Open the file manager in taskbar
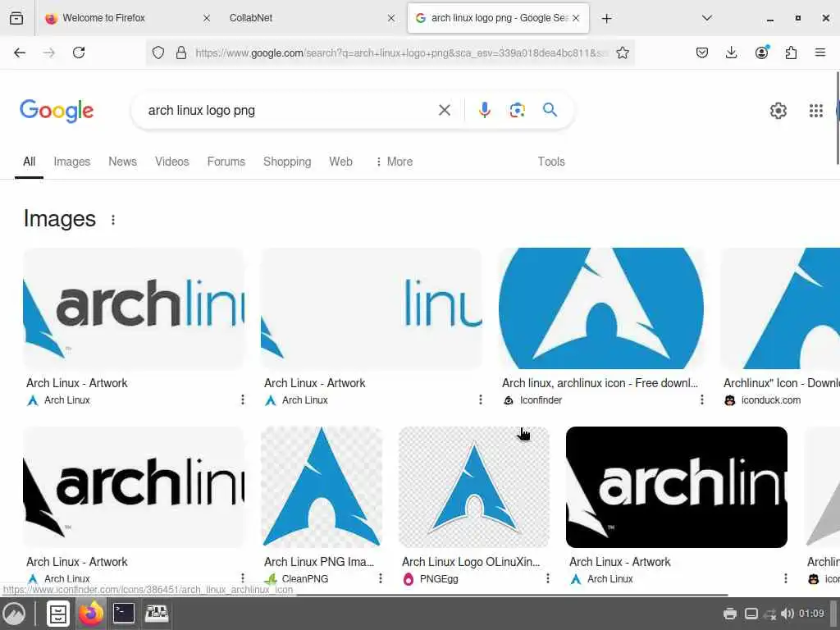This screenshot has width=840, height=630. tap(58, 614)
